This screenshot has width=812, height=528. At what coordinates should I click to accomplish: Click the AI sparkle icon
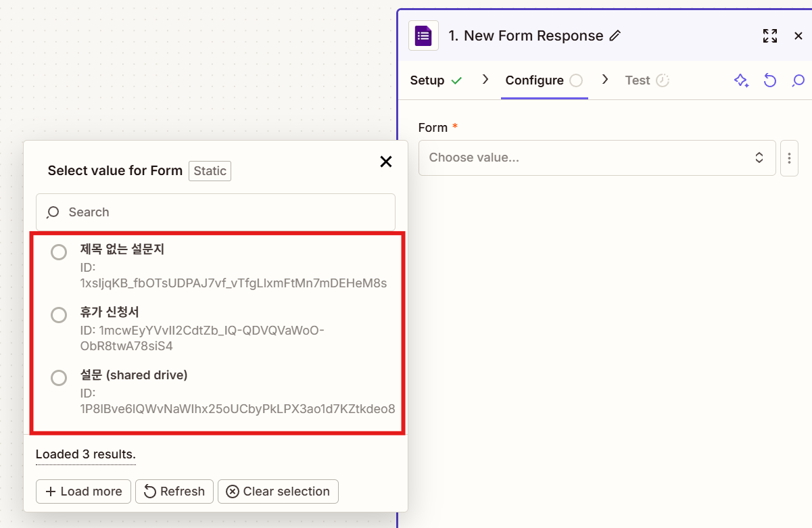[741, 80]
